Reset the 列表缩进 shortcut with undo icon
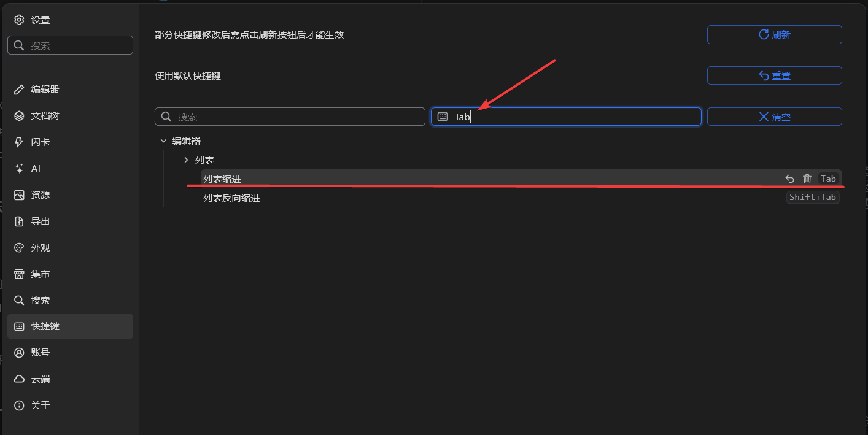Viewport: 868px width, 435px height. tap(790, 179)
